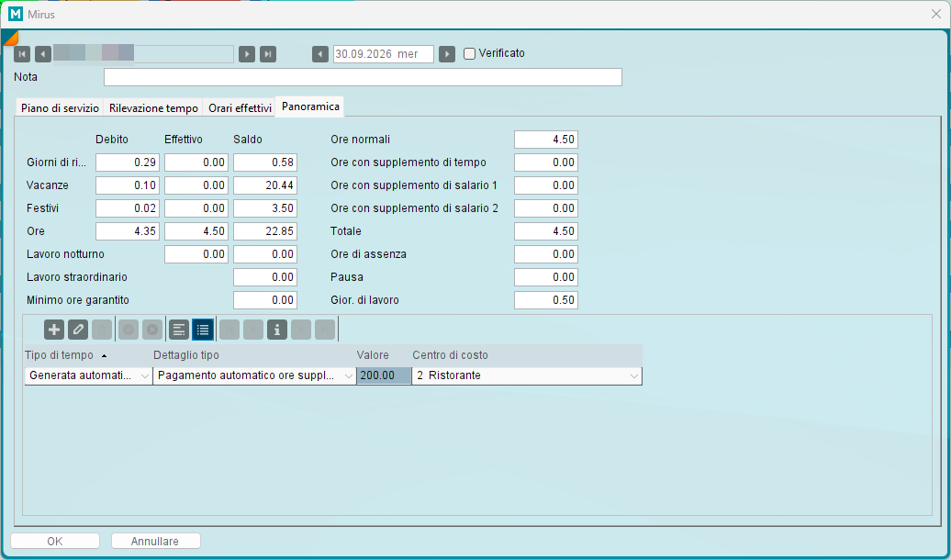951x560 pixels.
Task: Go to the next employee record
Action: [x=247, y=54]
